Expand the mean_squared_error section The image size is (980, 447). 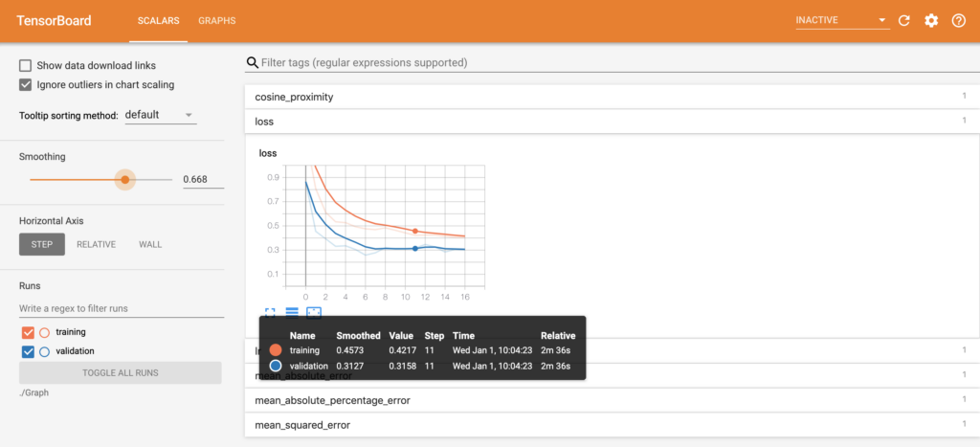[612, 425]
